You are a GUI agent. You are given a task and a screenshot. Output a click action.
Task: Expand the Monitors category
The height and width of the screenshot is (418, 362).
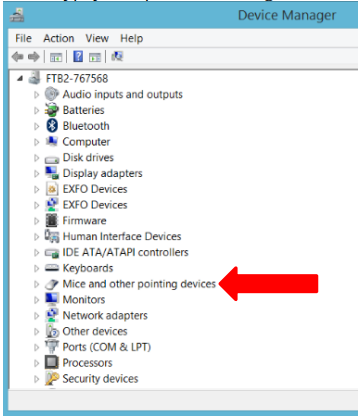click(36, 300)
